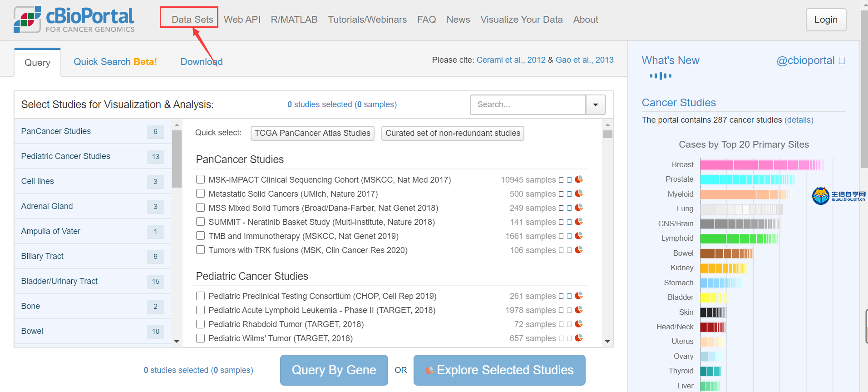Open summary pie chart for Pediatric Rhabdoid Tumor
Image resolution: width=868 pixels, height=392 pixels.
click(x=579, y=324)
